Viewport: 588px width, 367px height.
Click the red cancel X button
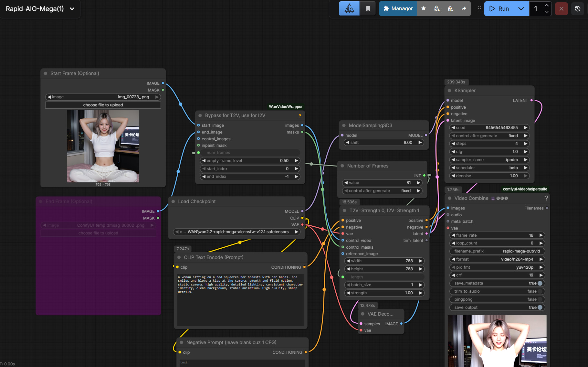tap(561, 9)
